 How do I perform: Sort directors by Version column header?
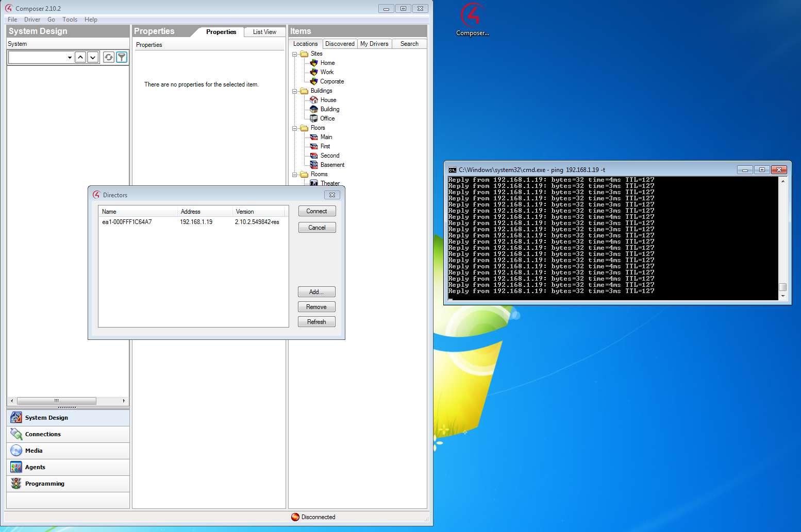(x=259, y=212)
